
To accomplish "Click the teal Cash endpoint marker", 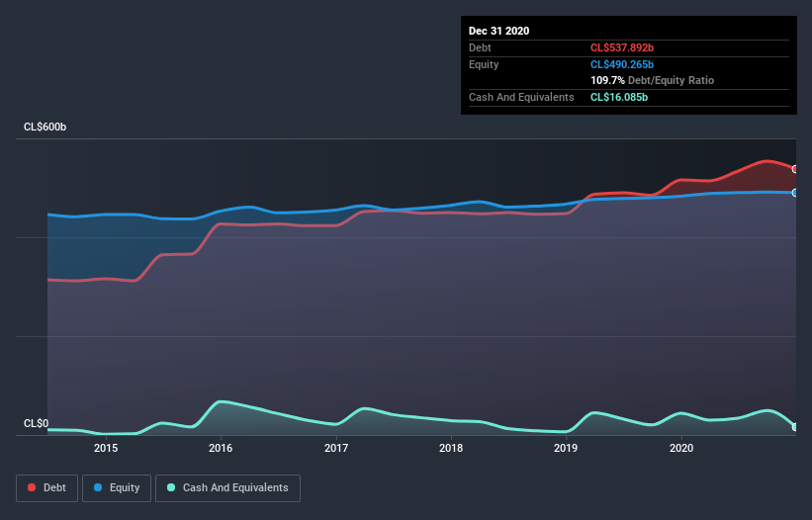I will tap(795, 427).
